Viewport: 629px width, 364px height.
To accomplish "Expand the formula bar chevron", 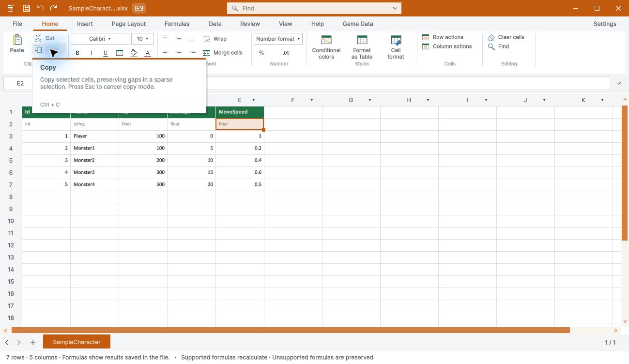I will point(619,83).
